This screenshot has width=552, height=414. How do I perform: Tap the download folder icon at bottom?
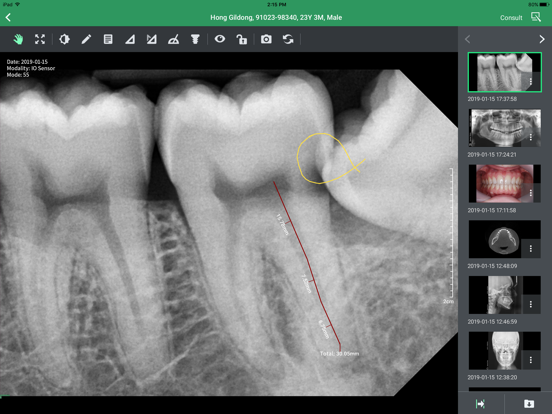point(529,404)
